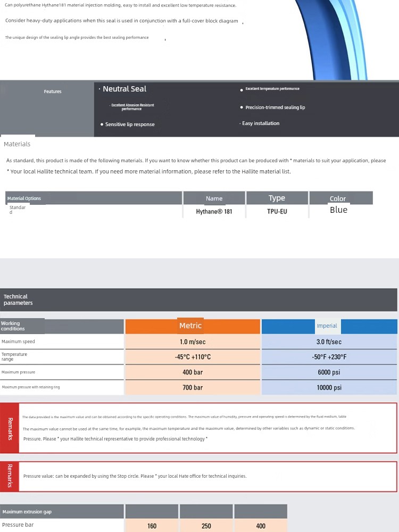Select the '160' pressure bar cell
Image resolution: width=399 pixels, height=532 pixels.
(x=152, y=526)
